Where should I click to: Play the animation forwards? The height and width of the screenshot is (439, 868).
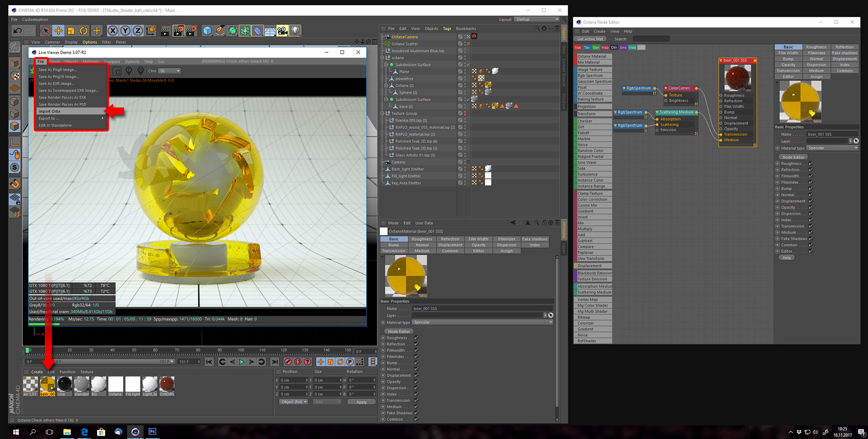(x=242, y=362)
